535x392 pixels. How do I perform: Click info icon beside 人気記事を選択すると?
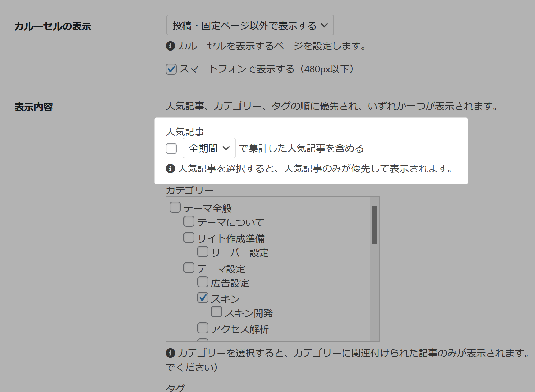click(170, 169)
